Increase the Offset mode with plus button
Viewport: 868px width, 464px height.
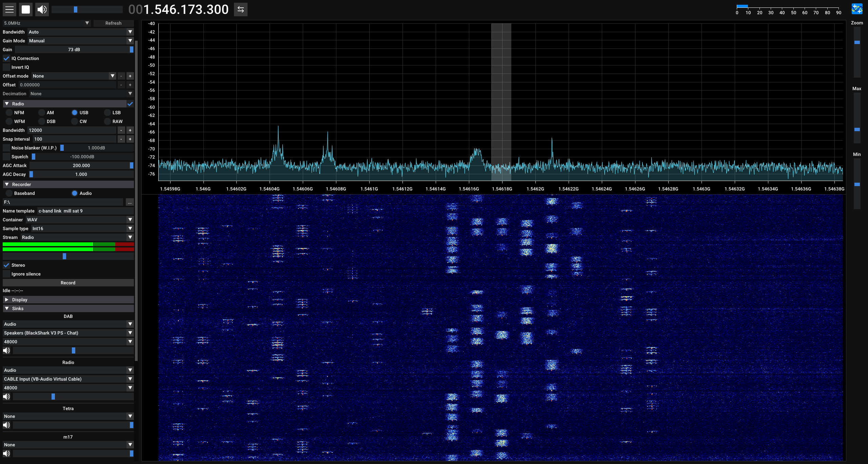[x=130, y=76]
